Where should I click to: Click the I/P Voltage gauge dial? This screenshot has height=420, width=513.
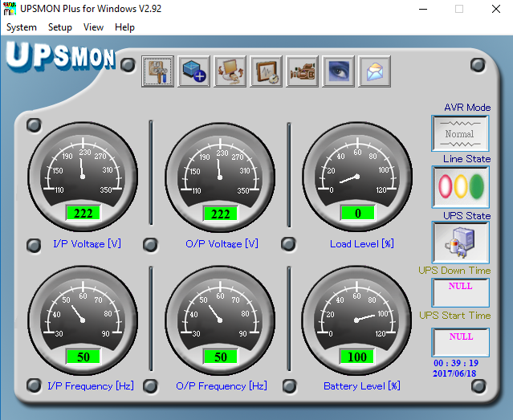83,177
